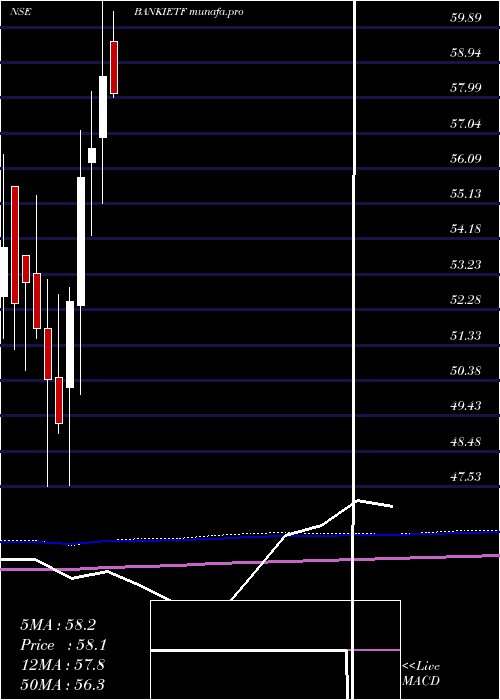Click the 5MA : 58.2 readout

pos(58,625)
